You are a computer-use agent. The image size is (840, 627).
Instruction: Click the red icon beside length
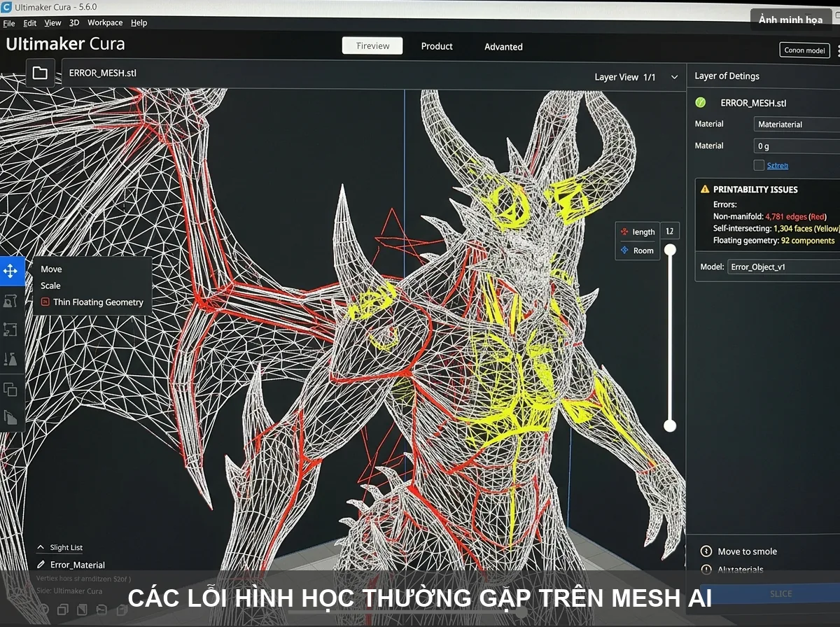pyautogui.click(x=624, y=232)
